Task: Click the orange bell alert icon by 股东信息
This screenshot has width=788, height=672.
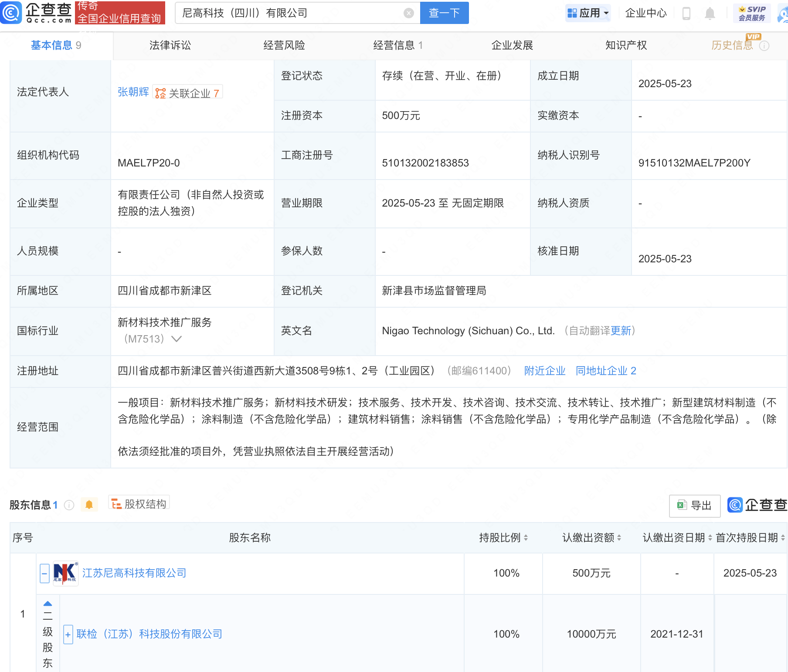Action: pyautogui.click(x=89, y=505)
